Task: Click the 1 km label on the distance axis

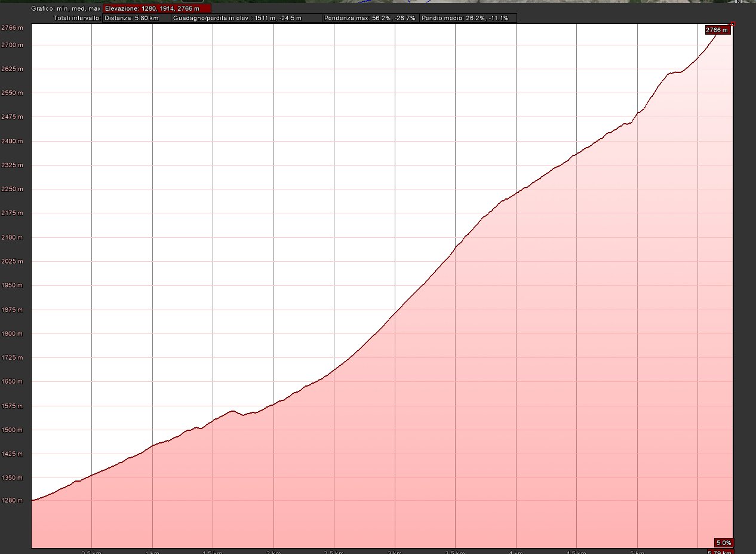Action: point(152,552)
